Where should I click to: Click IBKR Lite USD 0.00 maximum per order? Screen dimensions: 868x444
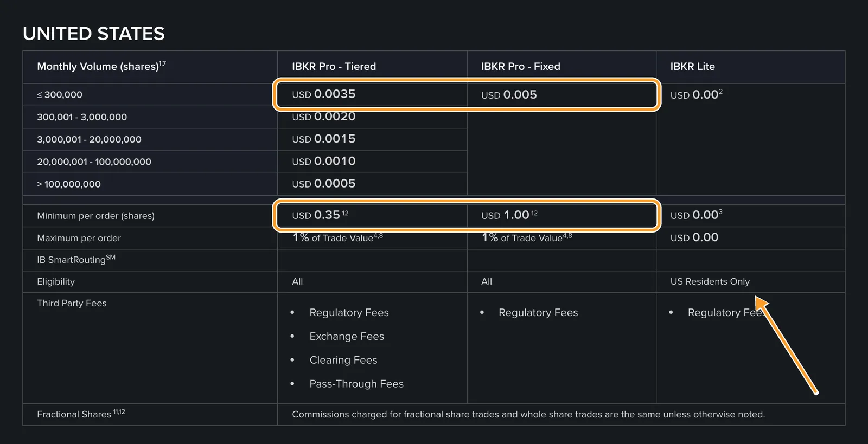coord(694,237)
